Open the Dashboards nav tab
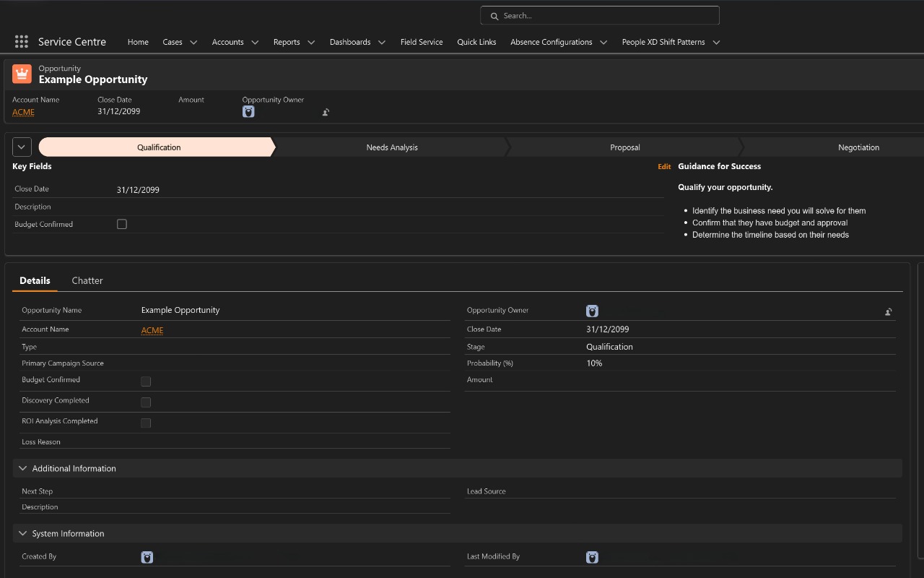This screenshot has height=578, width=924. 350,42
